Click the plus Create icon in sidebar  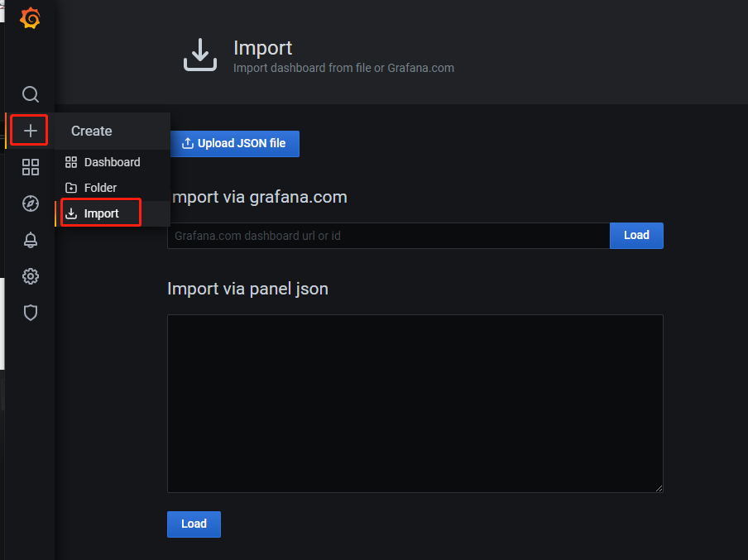click(x=31, y=131)
